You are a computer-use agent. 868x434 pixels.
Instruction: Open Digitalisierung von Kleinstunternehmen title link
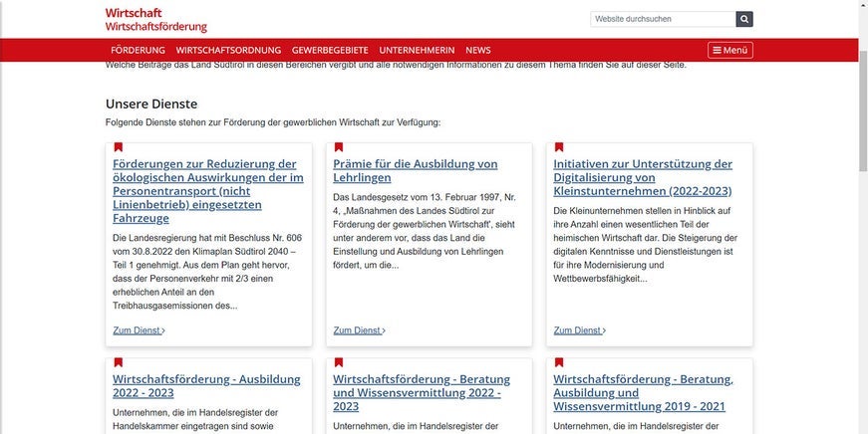tap(643, 177)
